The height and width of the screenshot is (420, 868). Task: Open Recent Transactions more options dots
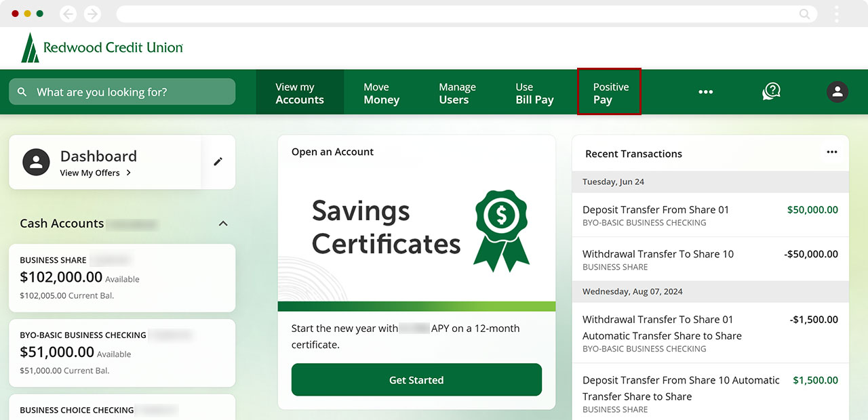(832, 152)
